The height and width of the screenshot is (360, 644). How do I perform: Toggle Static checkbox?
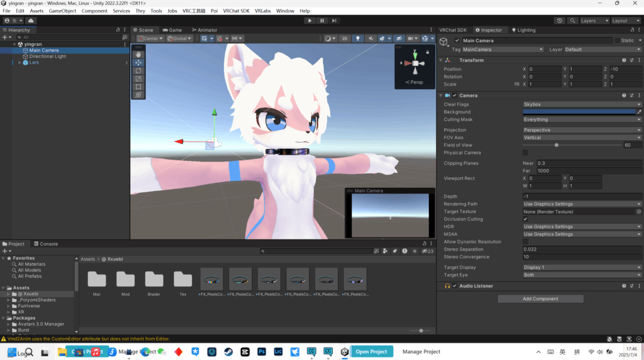[x=617, y=41]
